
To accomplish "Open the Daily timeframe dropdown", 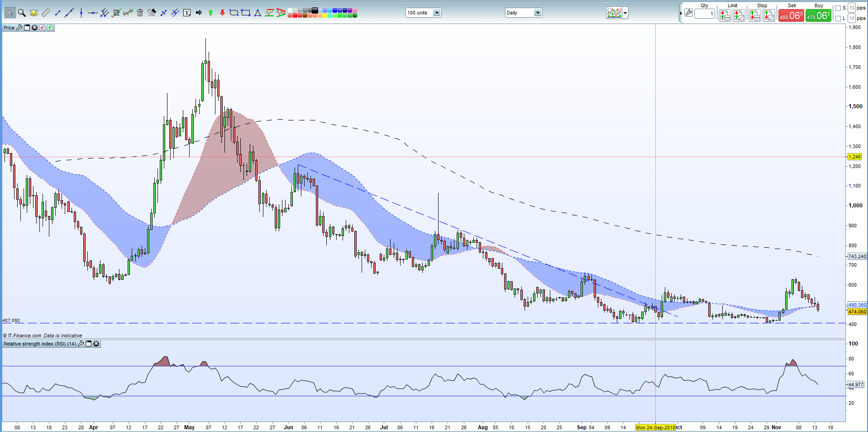I will 538,13.
